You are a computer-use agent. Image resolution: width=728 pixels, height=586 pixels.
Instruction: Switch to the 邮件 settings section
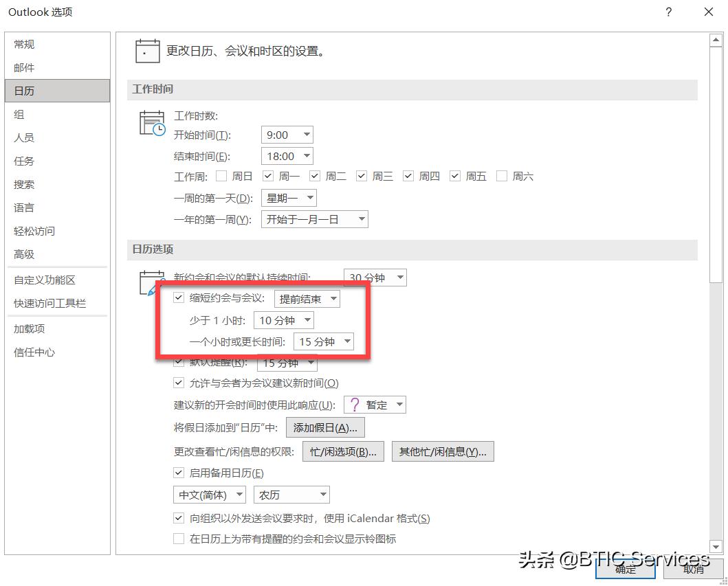click(24, 67)
